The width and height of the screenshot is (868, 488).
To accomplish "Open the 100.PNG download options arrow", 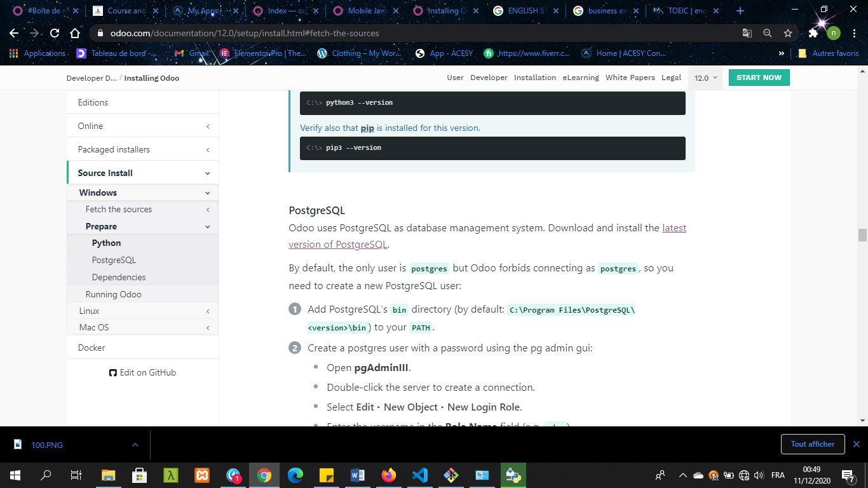I will pos(135,445).
